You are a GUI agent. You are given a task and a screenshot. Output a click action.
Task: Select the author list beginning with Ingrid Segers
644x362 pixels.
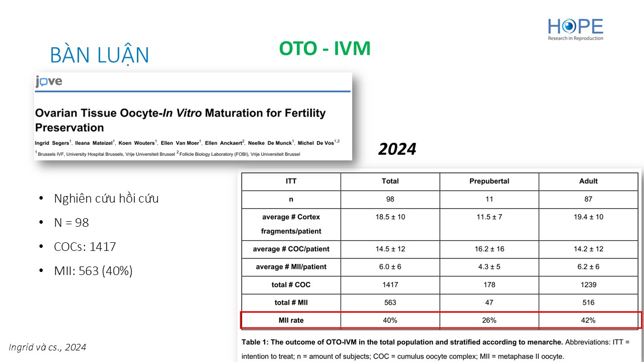[187, 143]
